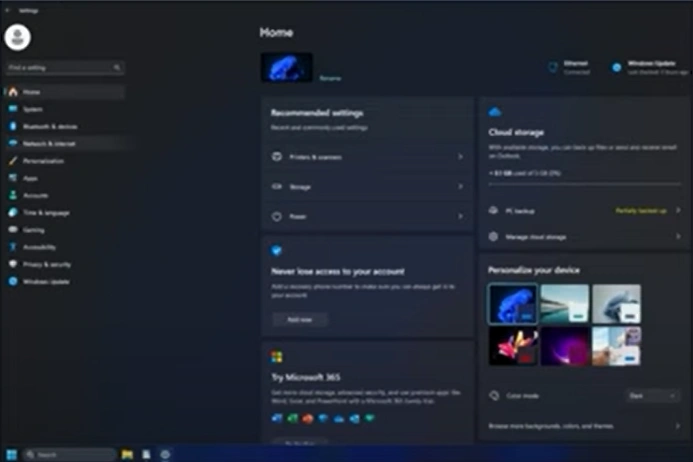Open Bluetooth & devices settings
693x462 pixels.
coord(49,126)
